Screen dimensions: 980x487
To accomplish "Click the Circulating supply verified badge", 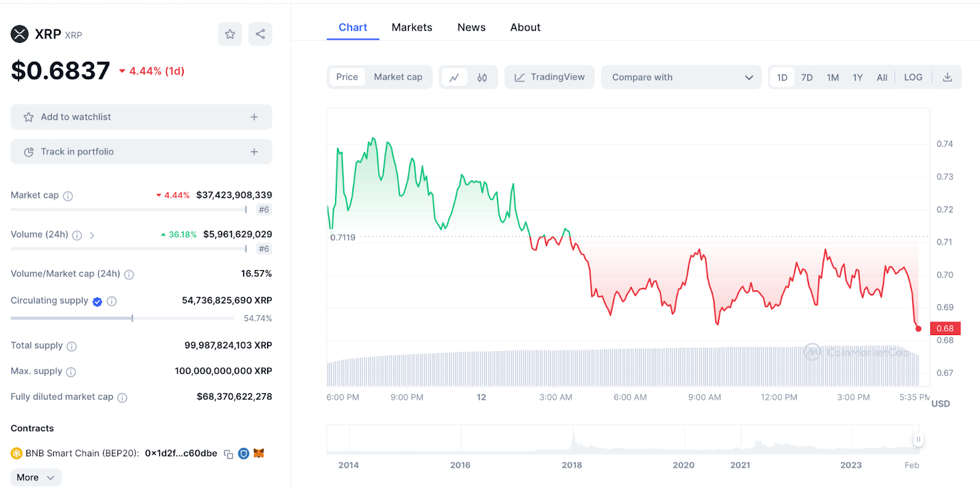I will (97, 301).
